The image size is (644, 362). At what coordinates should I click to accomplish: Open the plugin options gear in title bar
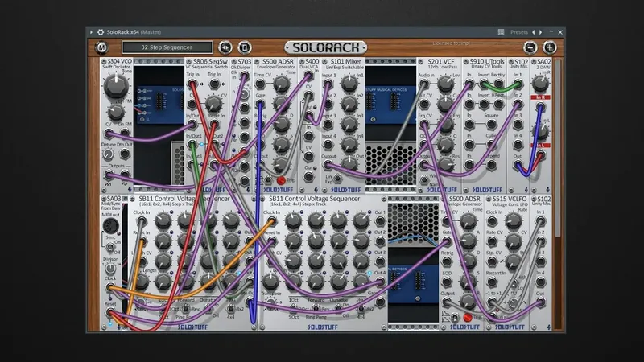coord(101,32)
